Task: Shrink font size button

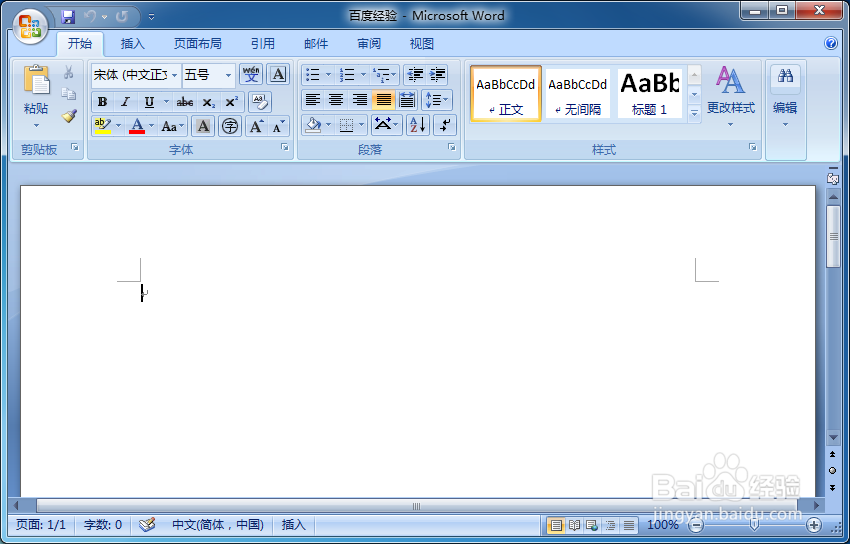Action: click(x=278, y=126)
